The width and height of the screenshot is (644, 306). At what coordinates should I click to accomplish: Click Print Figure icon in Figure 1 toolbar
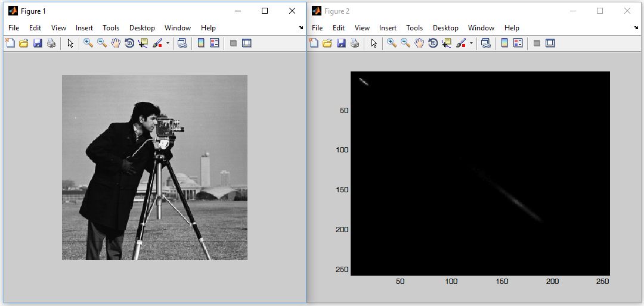pyautogui.click(x=51, y=43)
